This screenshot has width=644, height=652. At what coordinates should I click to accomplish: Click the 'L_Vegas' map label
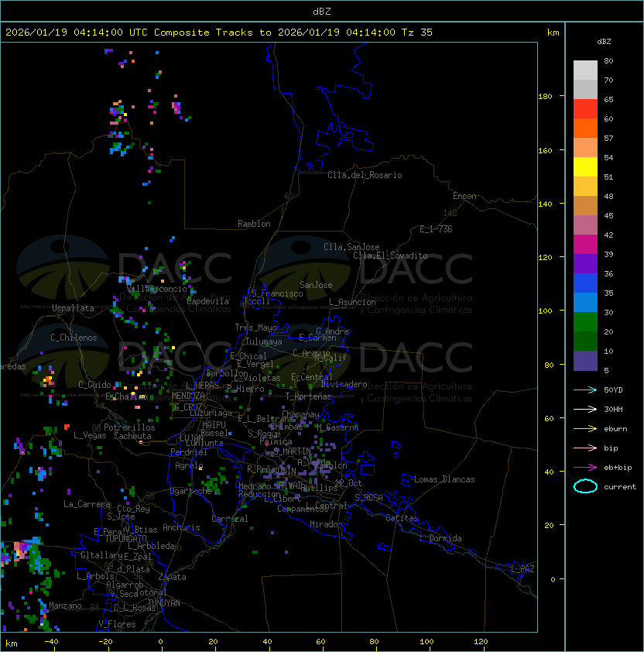[90, 435]
